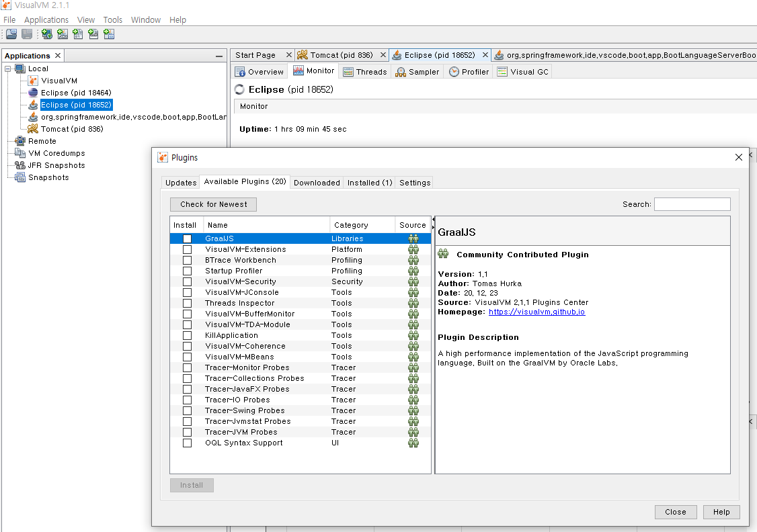Click the Snapshots node icon in the tree
This screenshot has width=757, height=532.
[20, 177]
